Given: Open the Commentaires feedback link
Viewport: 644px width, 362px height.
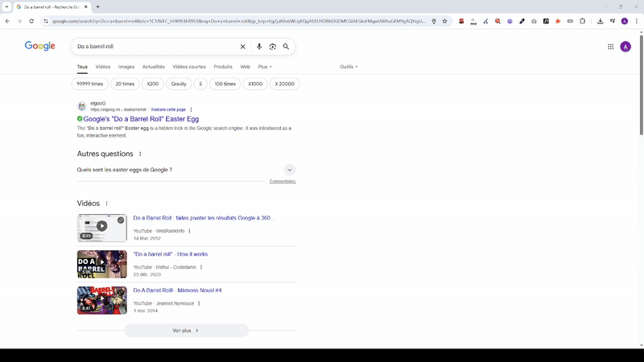Looking at the screenshot, I should click(x=283, y=182).
